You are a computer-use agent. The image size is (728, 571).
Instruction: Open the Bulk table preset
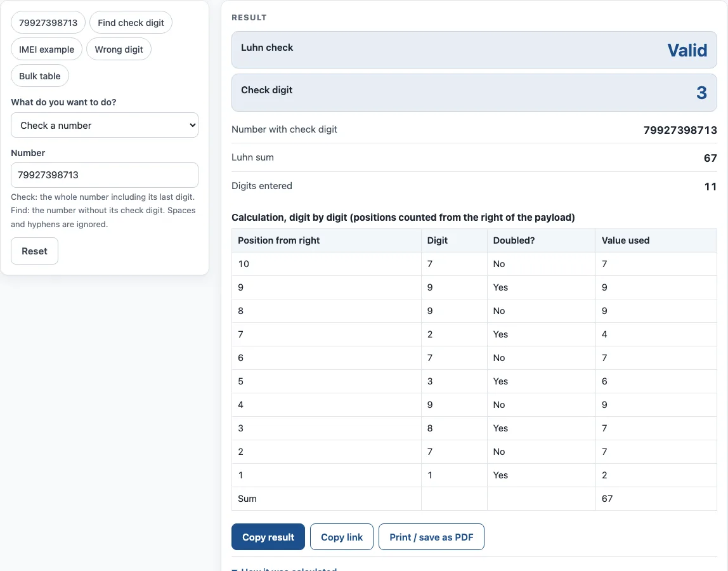(x=40, y=75)
